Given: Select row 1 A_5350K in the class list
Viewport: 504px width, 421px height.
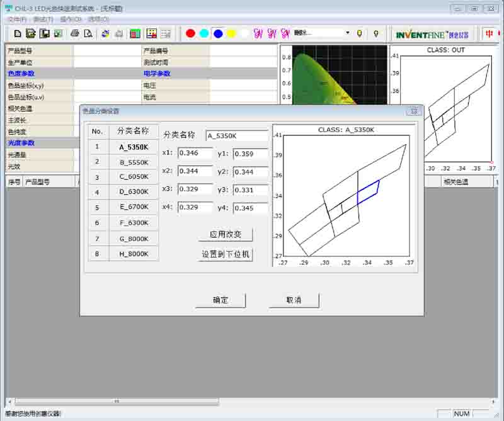Looking at the screenshot, I should (123, 147).
